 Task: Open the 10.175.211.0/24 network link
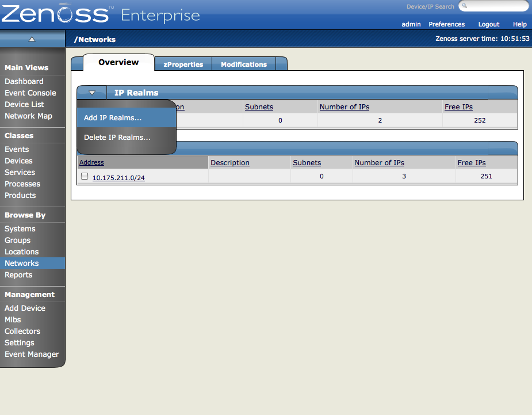[x=118, y=178]
